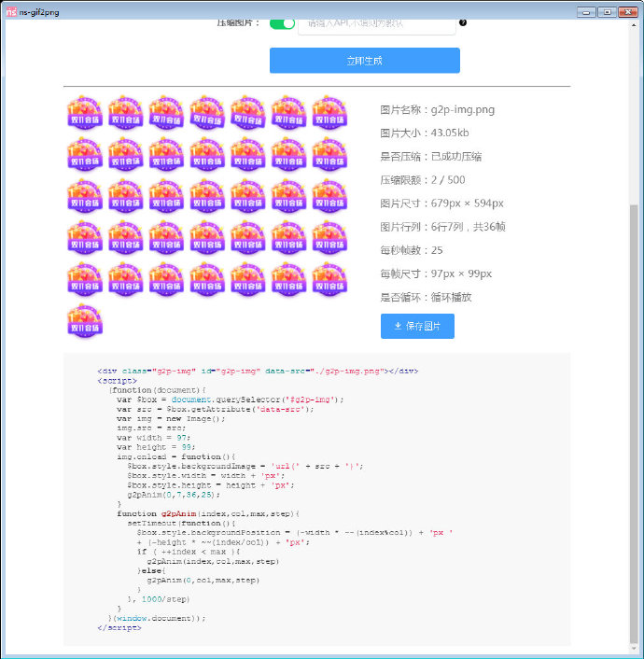Image resolution: width=644 pixels, height=659 pixels.
Task: Click the sprite sheet preview image
Action: coord(207,217)
